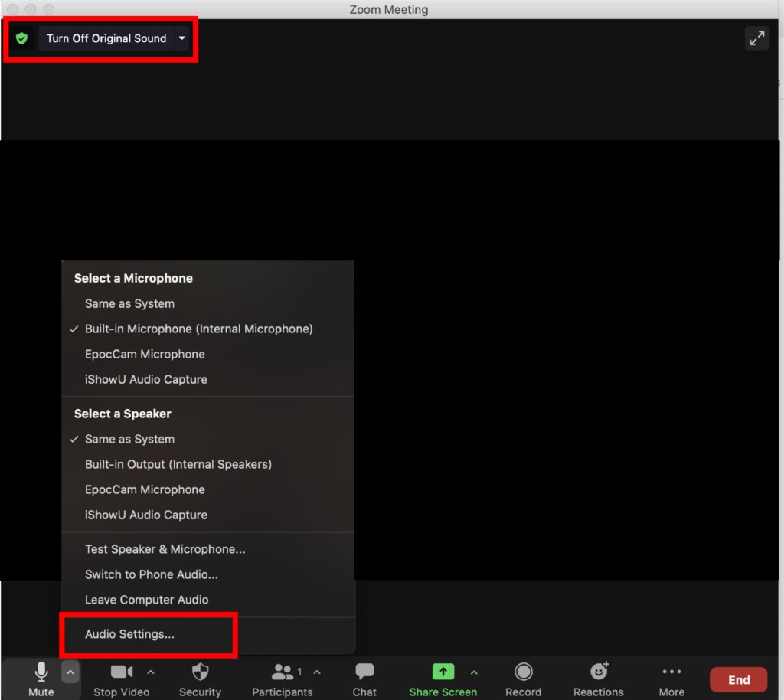The height and width of the screenshot is (700, 784).
Task: Click the Mute microphone icon
Action: 41,672
